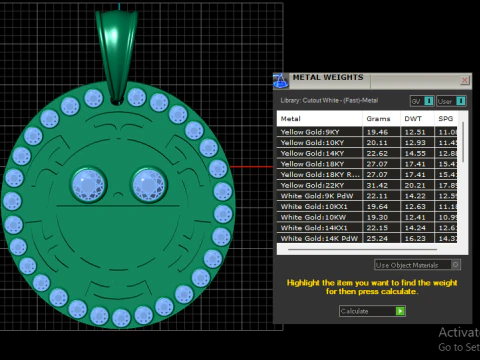Select the White Gold:14K PdW row
Image resolution: width=480 pixels, height=360 pixels.
click(367, 238)
